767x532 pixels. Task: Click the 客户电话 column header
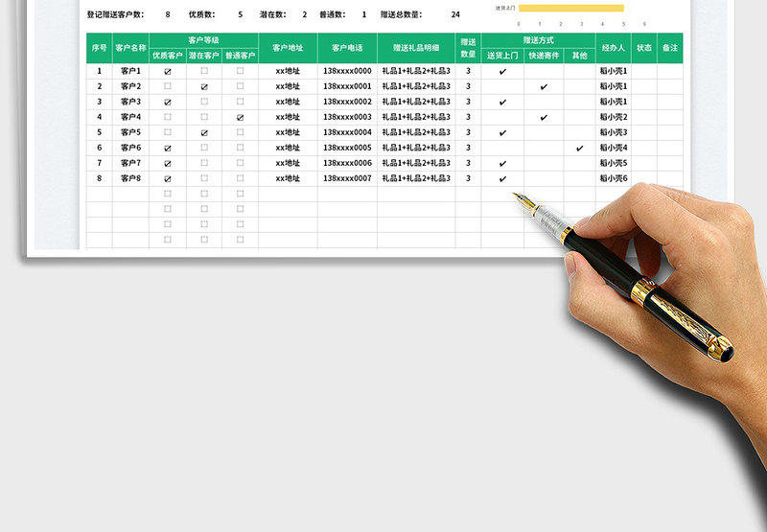pos(347,47)
